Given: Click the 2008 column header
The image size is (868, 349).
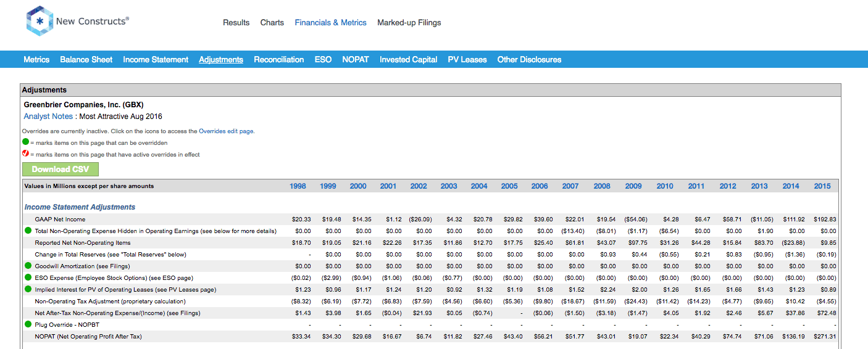Looking at the screenshot, I should tap(602, 186).
